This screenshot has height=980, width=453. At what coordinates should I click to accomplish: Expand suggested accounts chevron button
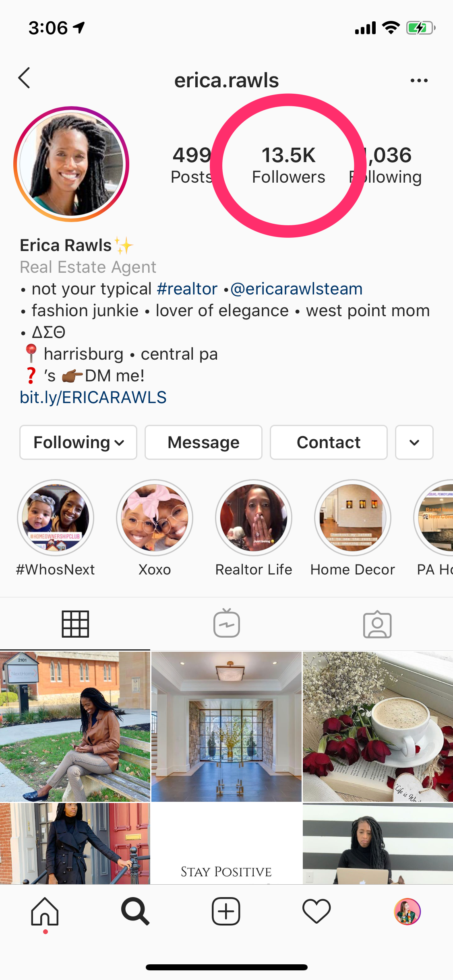[414, 442]
